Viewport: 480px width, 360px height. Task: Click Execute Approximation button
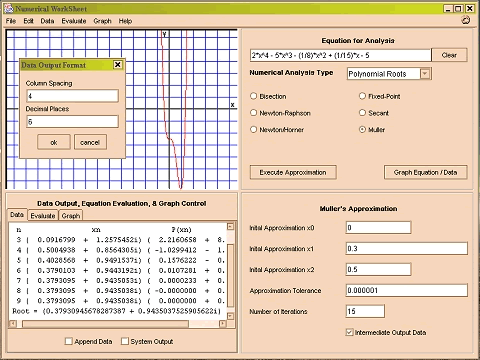click(x=293, y=172)
